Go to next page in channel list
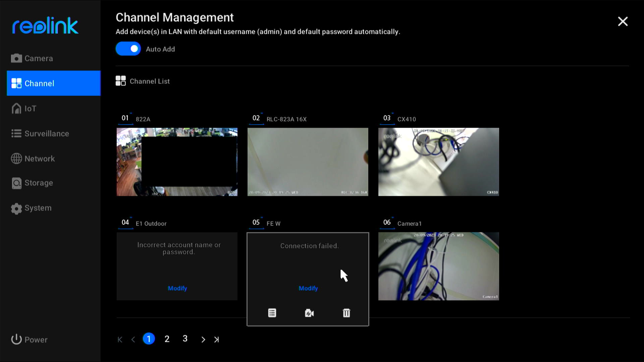Screen dimensions: 644x362 click(x=203, y=339)
